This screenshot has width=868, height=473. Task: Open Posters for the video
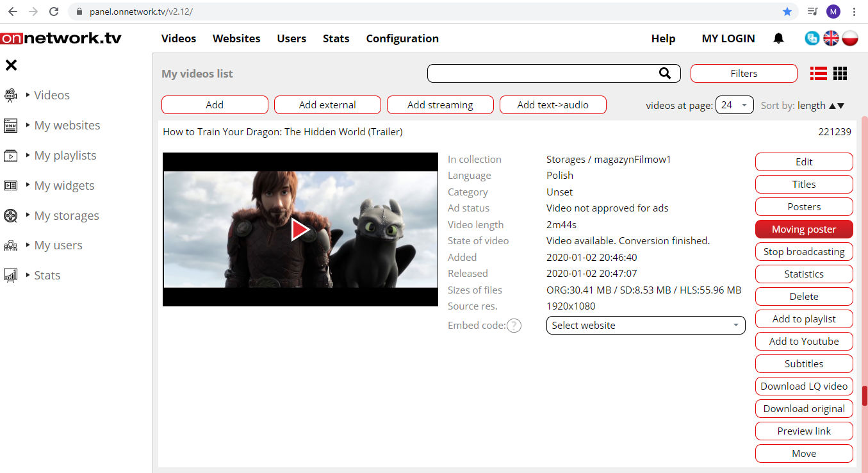click(804, 207)
